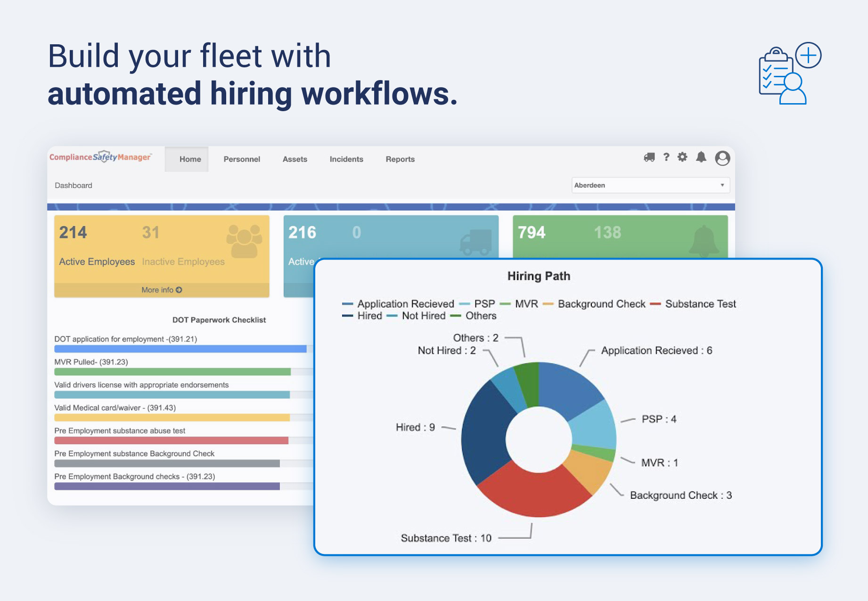Click 31 Inactive Employees count

[x=151, y=232]
